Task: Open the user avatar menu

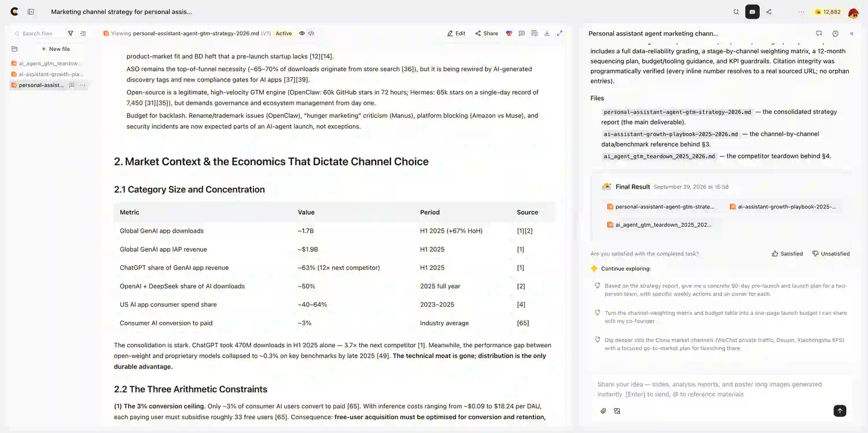Action: click(x=853, y=12)
